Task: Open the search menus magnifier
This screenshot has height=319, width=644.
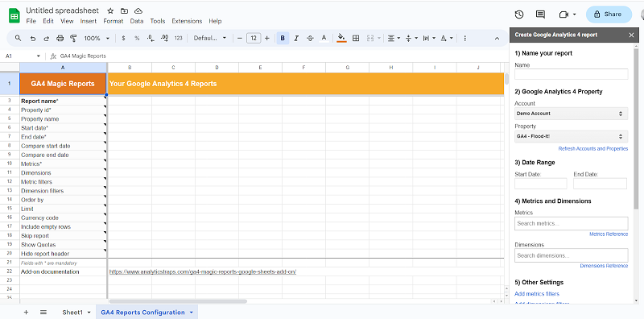Action: (18, 38)
